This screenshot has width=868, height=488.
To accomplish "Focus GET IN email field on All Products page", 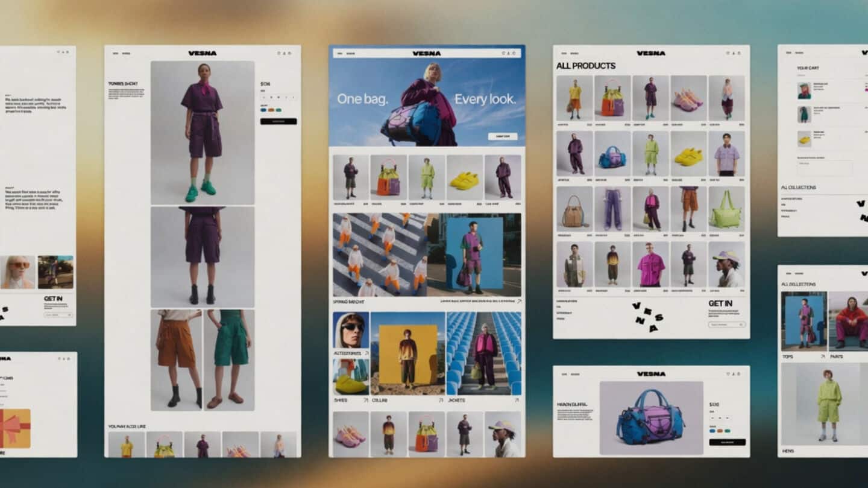I will tap(727, 325).
